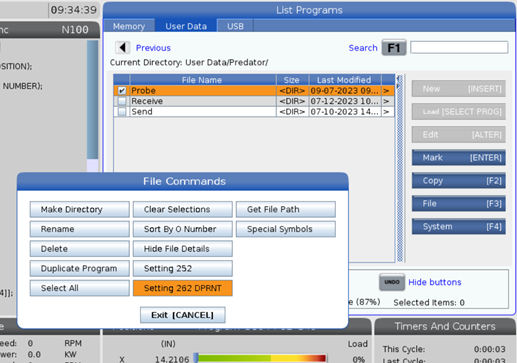Click the search input field
The height and width of the screenshot is (363, 517).
459,47
